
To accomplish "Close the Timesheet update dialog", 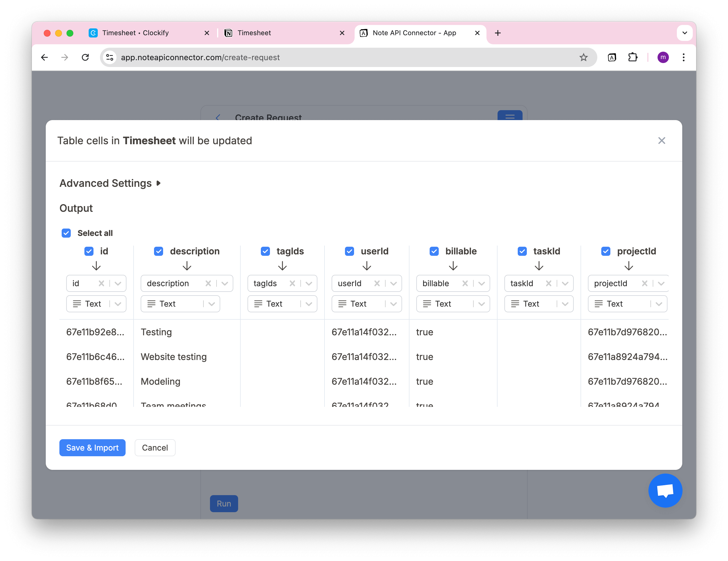I will [661, 141].
